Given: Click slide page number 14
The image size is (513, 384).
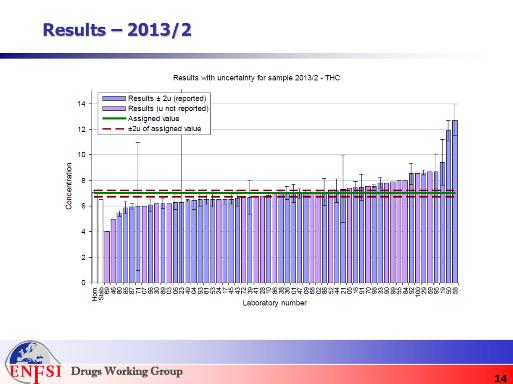Looking at the screenshot, I should [500, 378].
